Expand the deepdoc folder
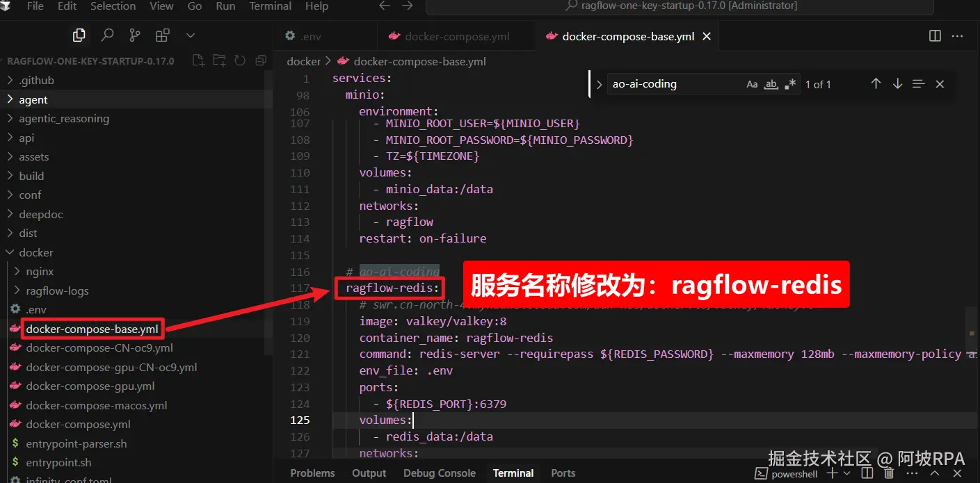980x483 pixels. click(x=136, y=214)
